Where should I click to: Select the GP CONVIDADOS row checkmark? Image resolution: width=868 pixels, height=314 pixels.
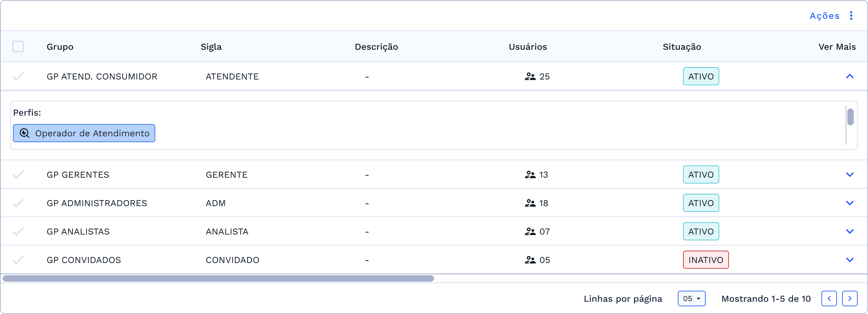coord(18,259)
